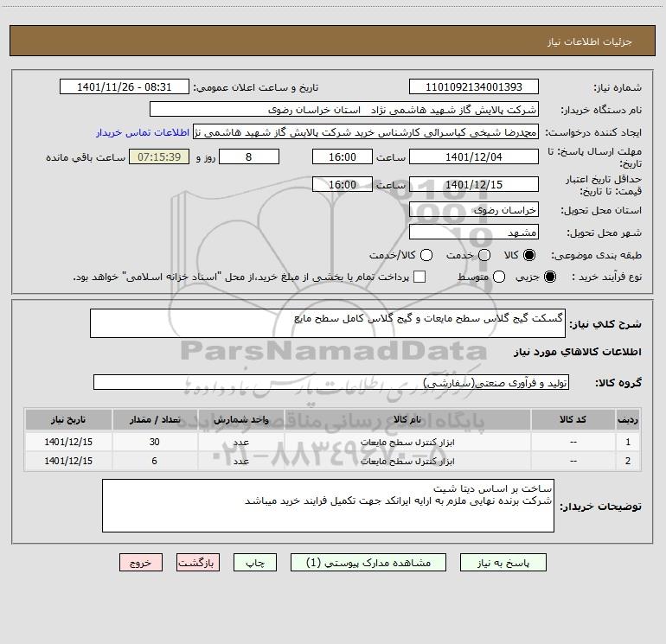Click the delivery city مشهد field
This screenshot has height=644, width=666.
click(x=474, y=233)
